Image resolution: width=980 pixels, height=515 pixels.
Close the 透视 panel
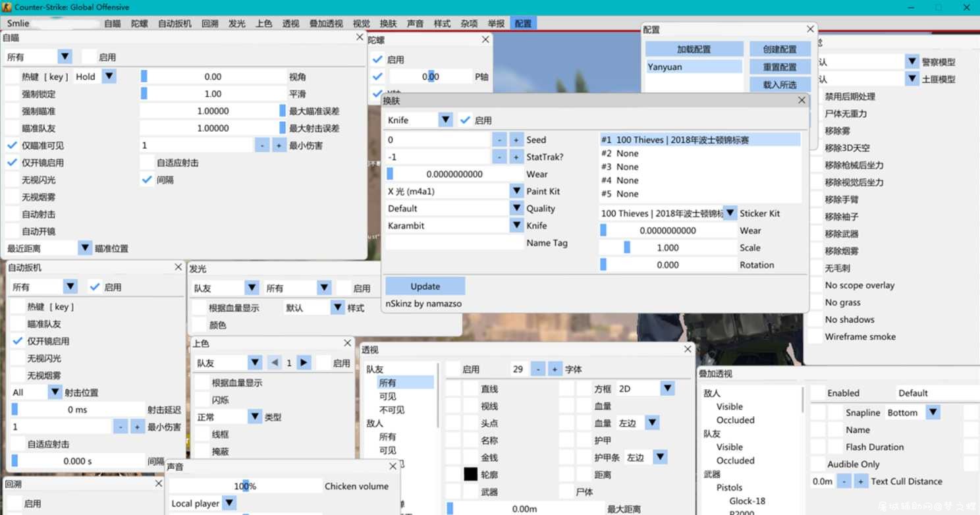[x=688, y=349]
